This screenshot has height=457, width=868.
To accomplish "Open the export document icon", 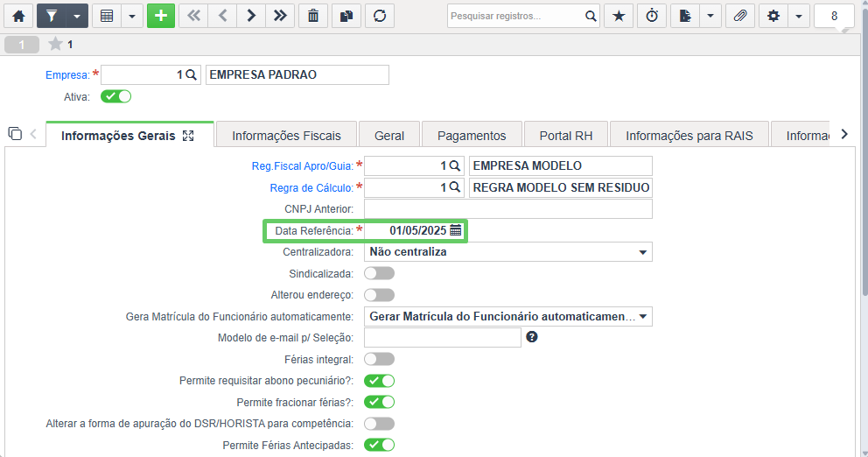I will (685, 16).
